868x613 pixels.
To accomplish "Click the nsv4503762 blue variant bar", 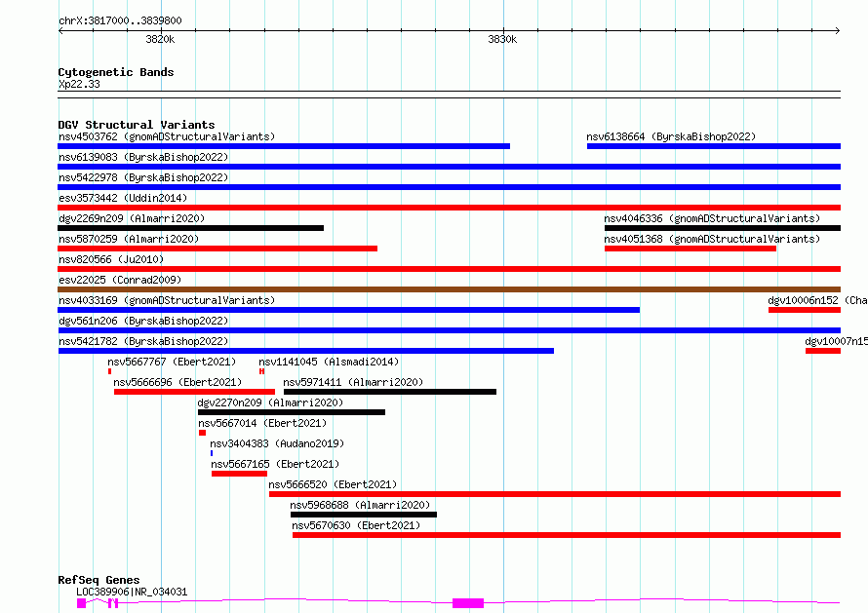I will point(284,146).
